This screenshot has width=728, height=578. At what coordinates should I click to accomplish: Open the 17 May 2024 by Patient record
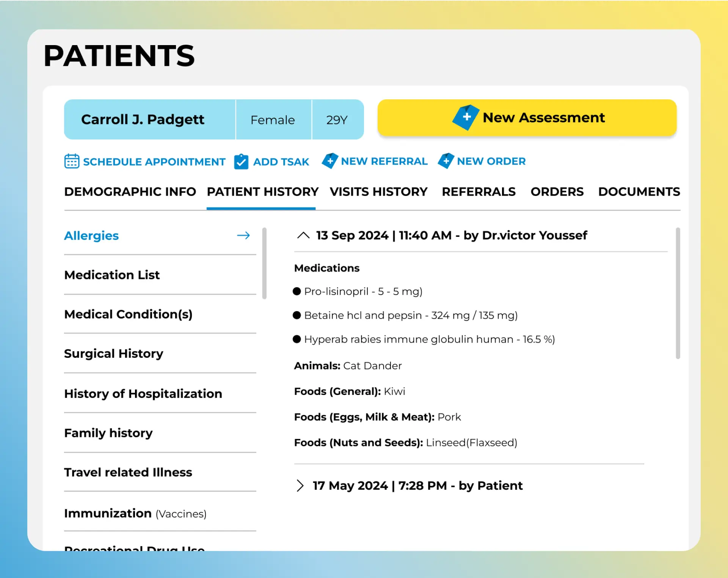(x=417, y=486)
